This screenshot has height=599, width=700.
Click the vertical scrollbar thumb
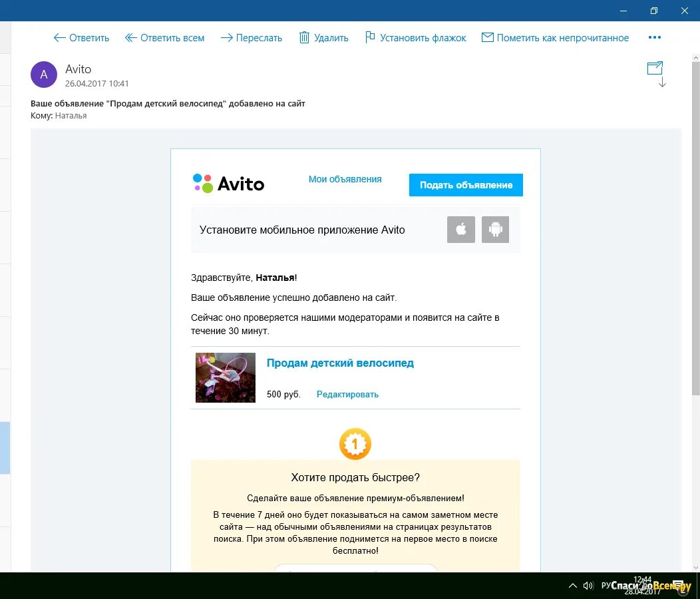point(695,228)
